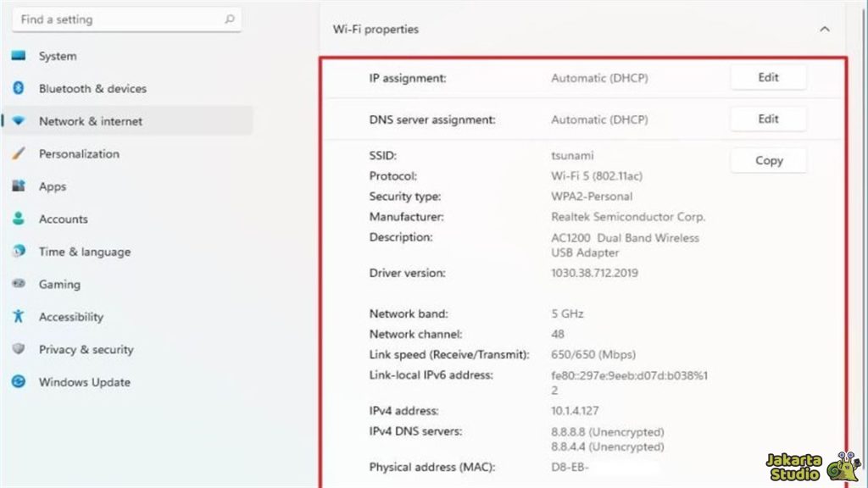Select Network & internet in the sidebar
Viewport: 868px width, 488px height.
[93, 120]
